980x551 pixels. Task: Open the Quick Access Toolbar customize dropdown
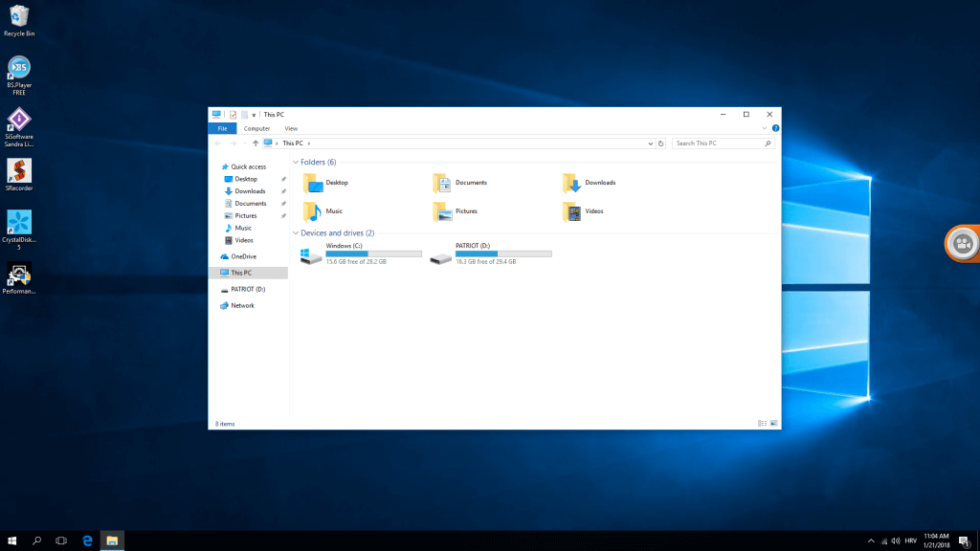(254, 115)
